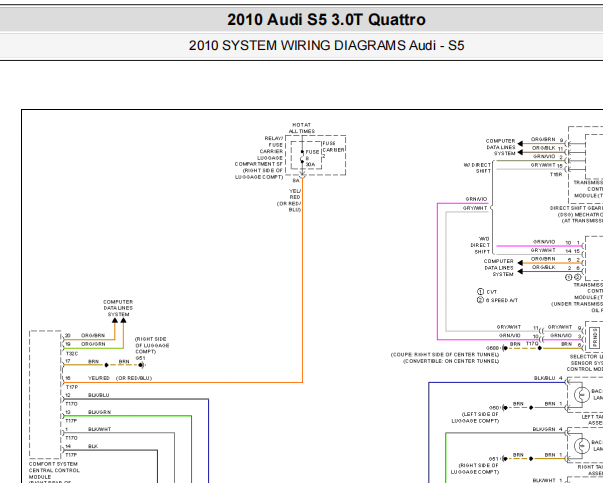Click the "FUSE CARRIER 2" label
Viewport: 603px width, 483px height.
tap(333, 150)
